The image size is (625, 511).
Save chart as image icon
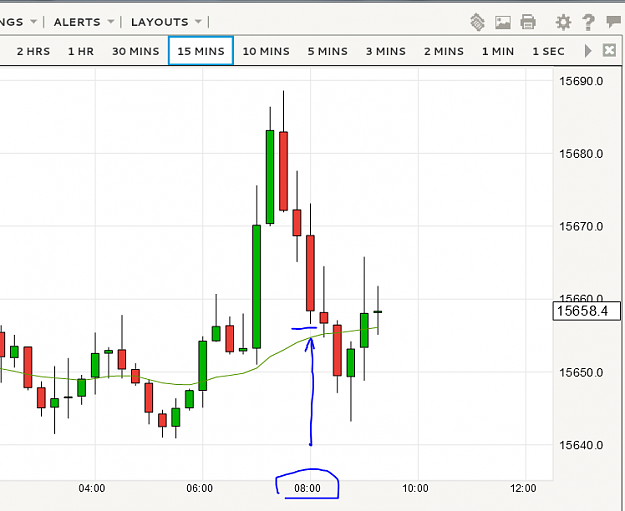click(503, 22)
